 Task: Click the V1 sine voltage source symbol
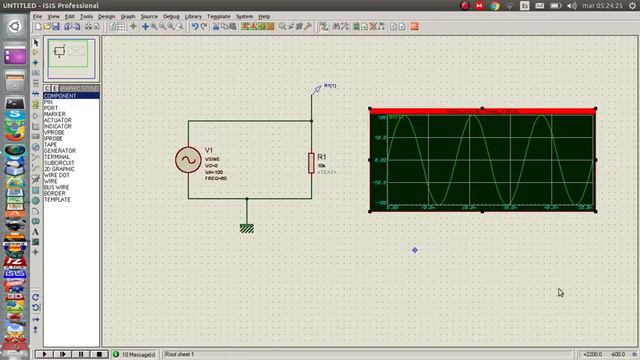[188, 160]
